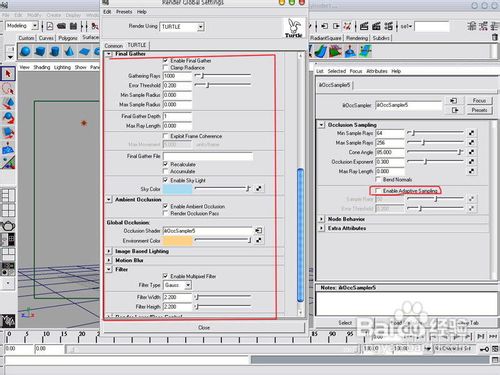Click the Occlusion Shader connection icon

pyautogui.click(x=259, y=230)
